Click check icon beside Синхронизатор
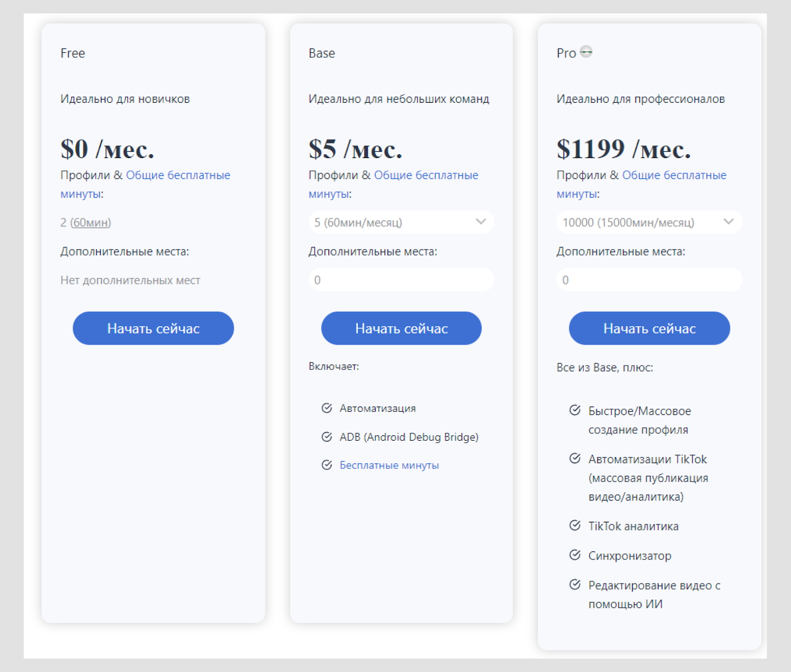The width and height of the screenshot is (791, 672). pos(575,555)
